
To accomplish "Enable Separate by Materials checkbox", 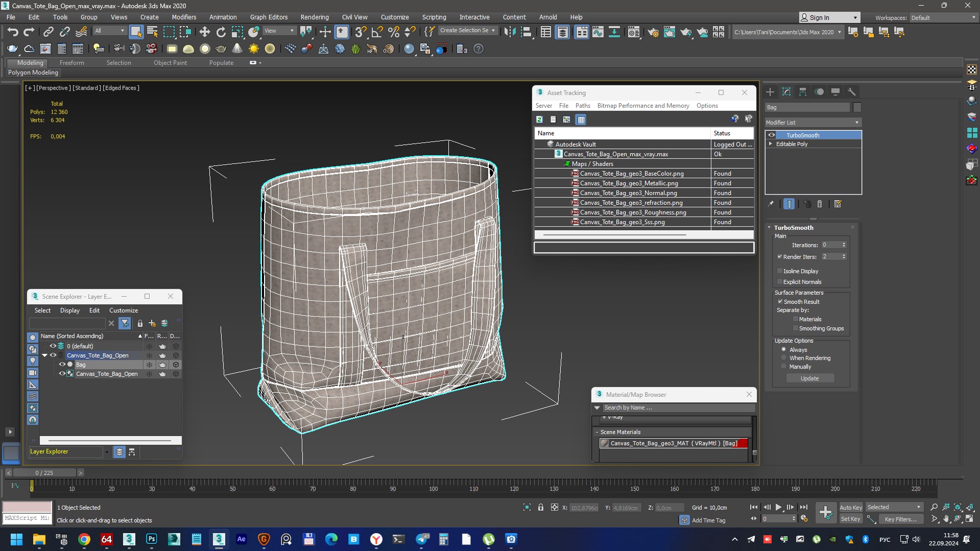I will (x=795, y=319).
